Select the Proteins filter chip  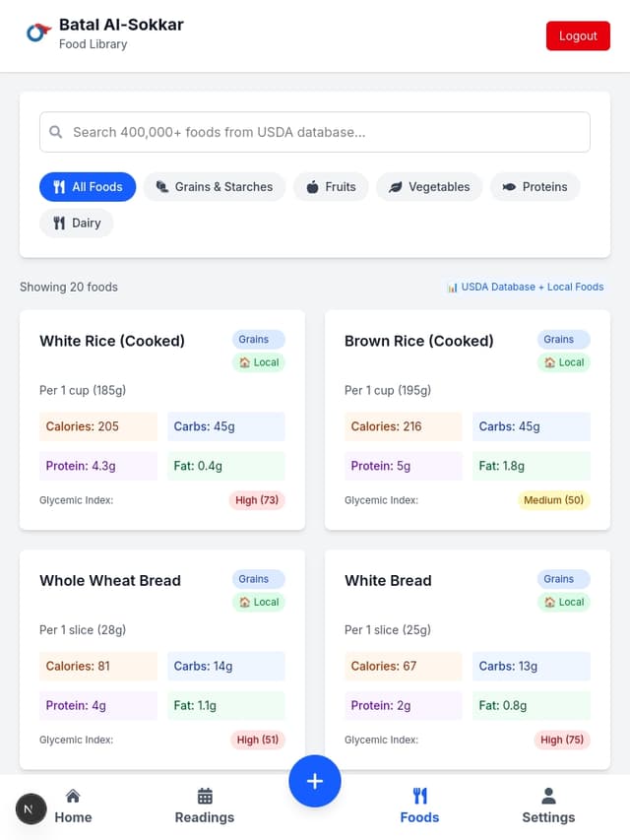pos(535,187)
